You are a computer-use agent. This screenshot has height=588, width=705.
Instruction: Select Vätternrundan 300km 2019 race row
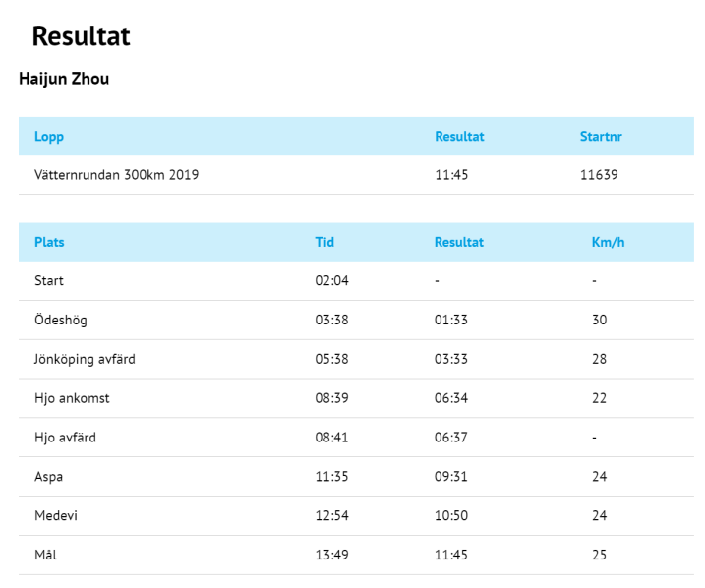click(x=356, y=175)
